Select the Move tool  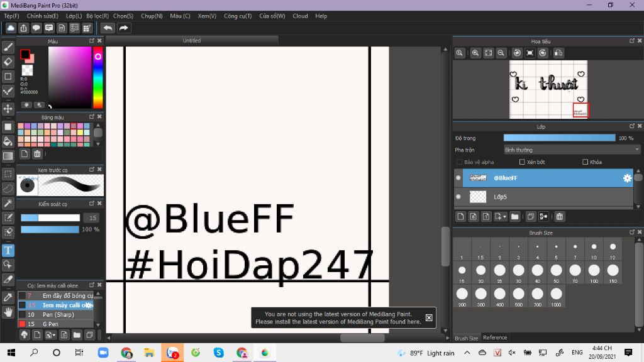pos(8,109)
